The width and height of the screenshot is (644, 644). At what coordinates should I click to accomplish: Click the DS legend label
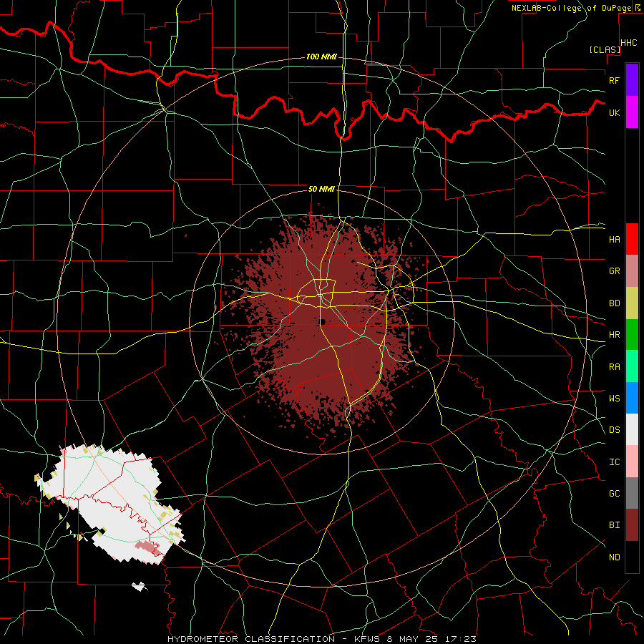click(615, 430)
